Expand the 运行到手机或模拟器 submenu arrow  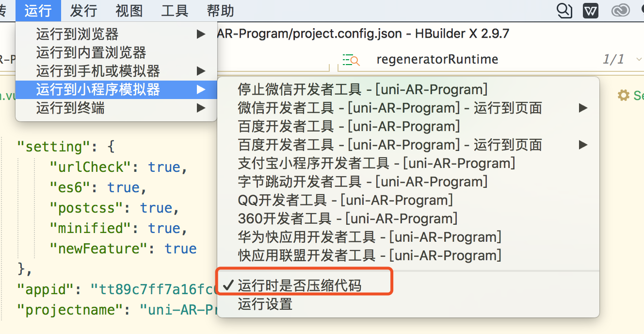(201, 71)
